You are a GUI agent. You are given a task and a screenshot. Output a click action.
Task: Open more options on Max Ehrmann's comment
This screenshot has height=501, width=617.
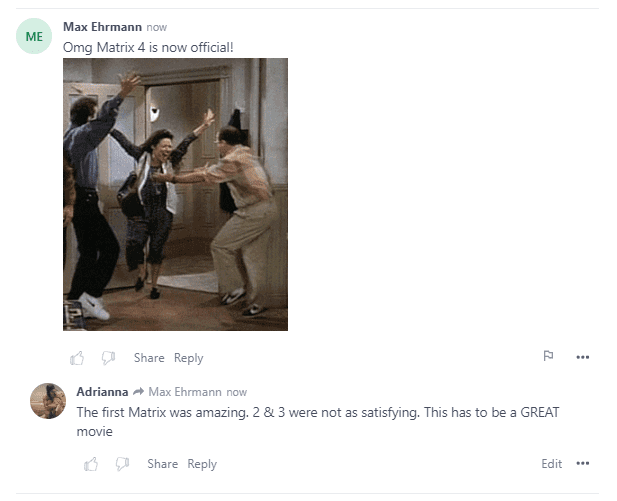(582, 357)
